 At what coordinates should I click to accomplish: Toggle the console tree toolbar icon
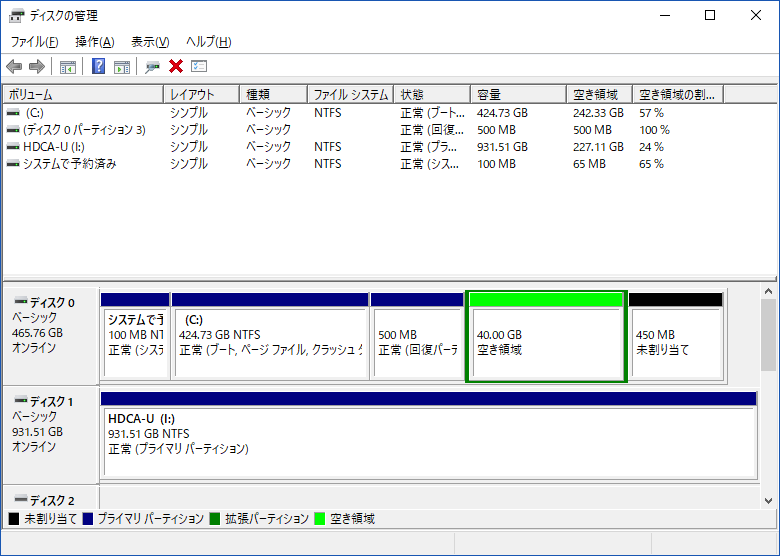(x=68, y=66)
